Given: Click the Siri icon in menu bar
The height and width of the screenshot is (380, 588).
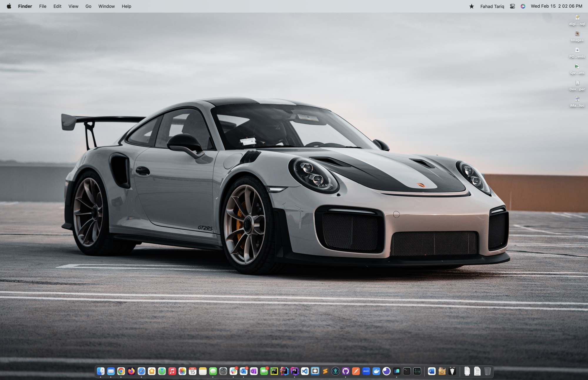Looking at the screenshot, I should (523, 6).
